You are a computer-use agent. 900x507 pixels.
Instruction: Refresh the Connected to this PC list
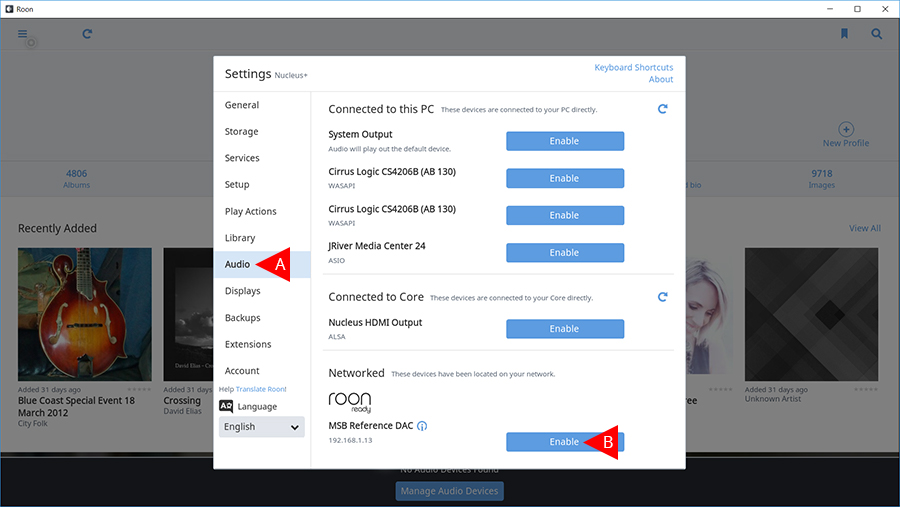662,109
